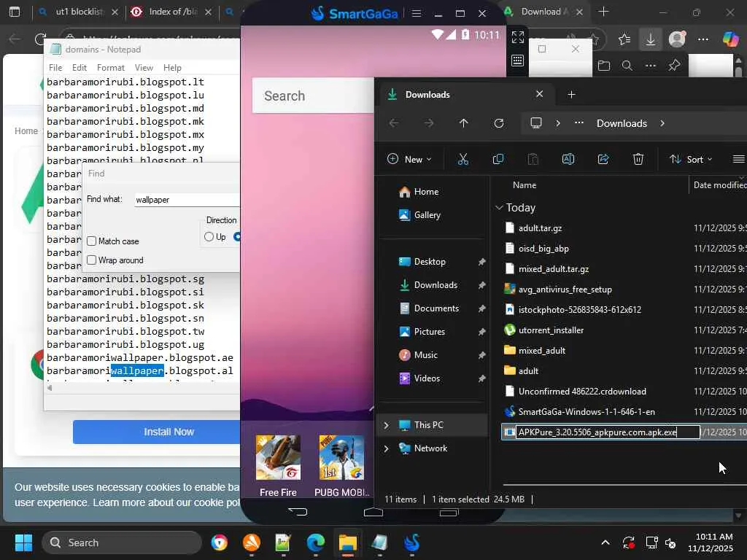This screenshot has width=747, height=560.
Task: Open Edge settings and more ellipsis
Action: point(703,39)
